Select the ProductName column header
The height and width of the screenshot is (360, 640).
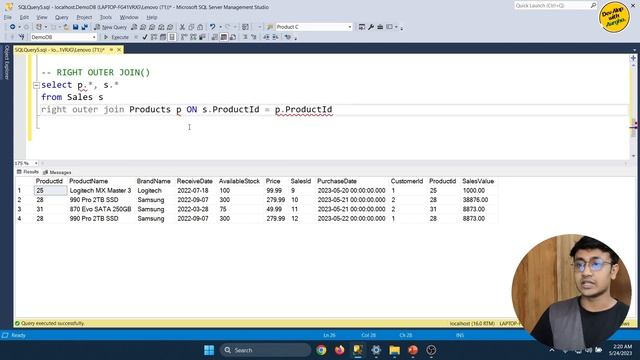coord(89,181)
